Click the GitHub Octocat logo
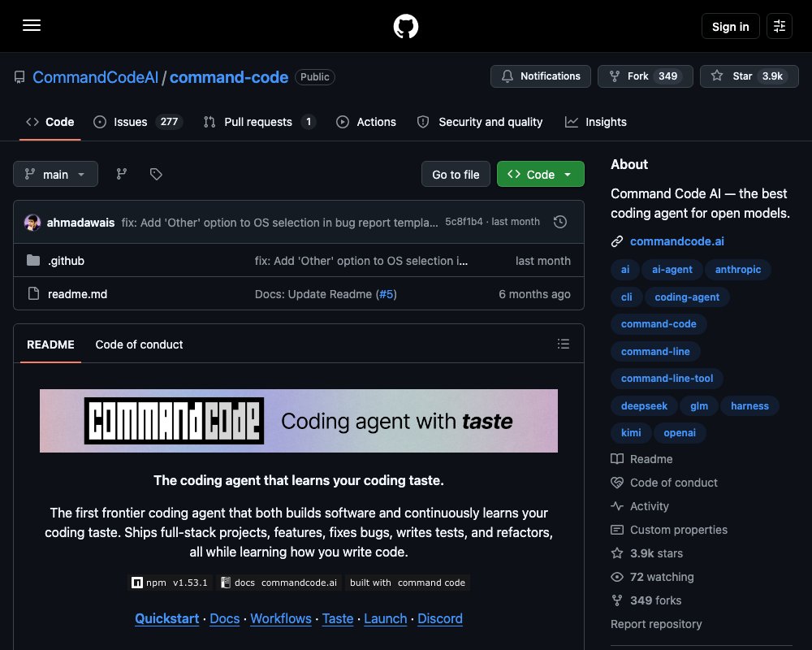This screenshot has height=650, width=812. click(405, 26)
